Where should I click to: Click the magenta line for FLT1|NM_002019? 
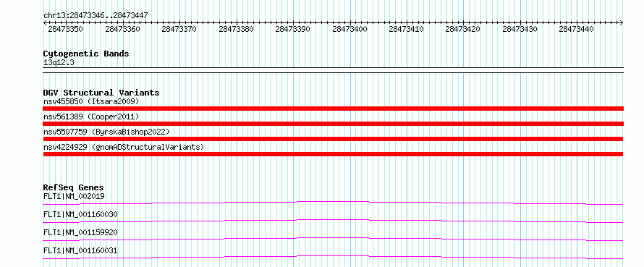coord(333,203)
